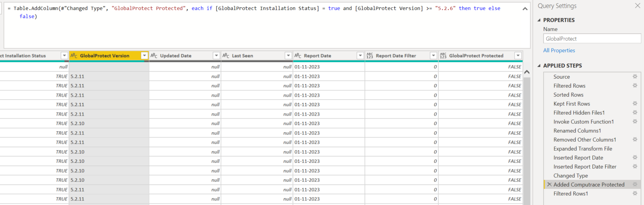
Task: Open filter dropdown for Updated Date column
Action: click(x=216, y=56)
